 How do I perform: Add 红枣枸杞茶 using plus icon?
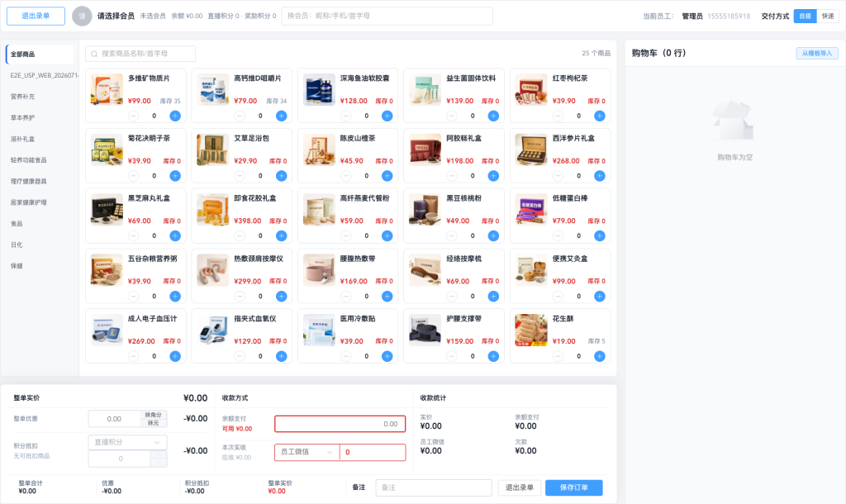[600, 116]
